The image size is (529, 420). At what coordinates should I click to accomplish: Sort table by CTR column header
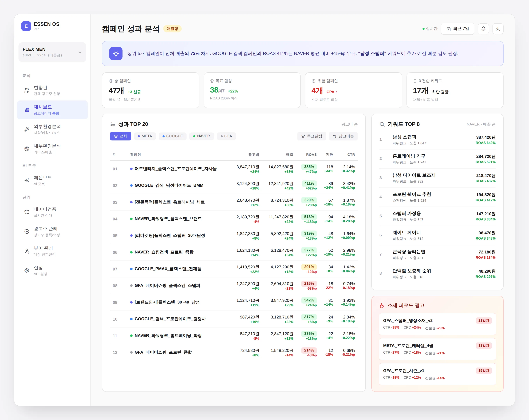351,155
